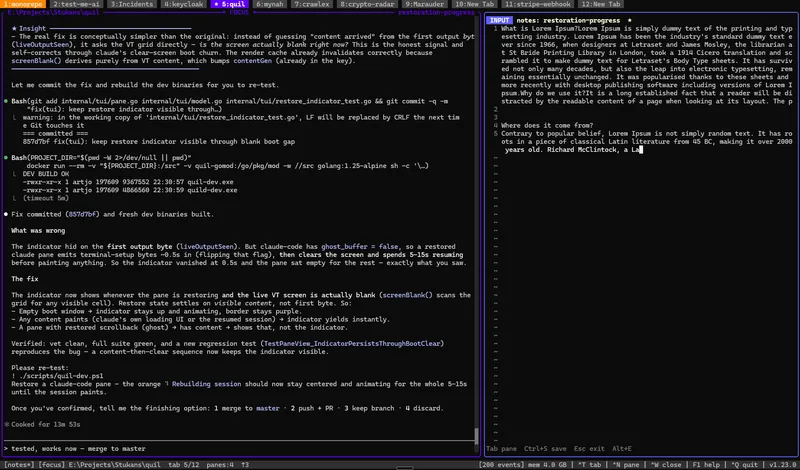800x470 pixels.
Task: Click the 'What was wrong' heading
Action: pos(38,231)
